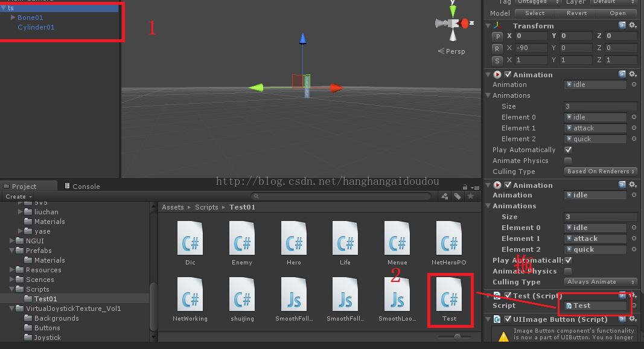Image resolution: width=644 pixels, height=349 pixels.
Task: Click the Search by Type icon
Action: [445, 196]
